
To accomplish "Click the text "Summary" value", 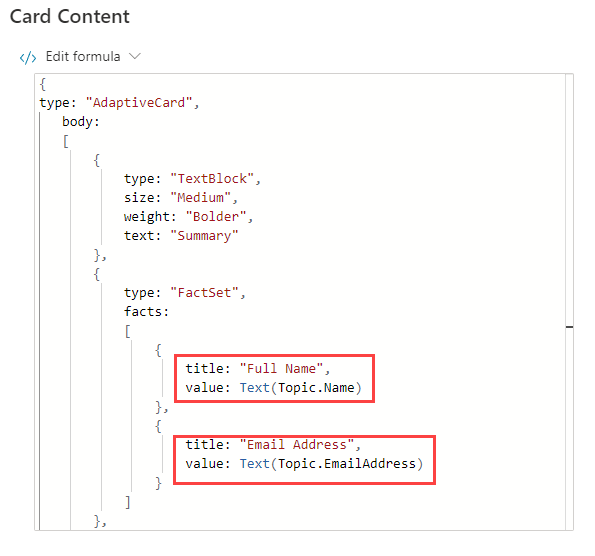I will coord(204,236).
